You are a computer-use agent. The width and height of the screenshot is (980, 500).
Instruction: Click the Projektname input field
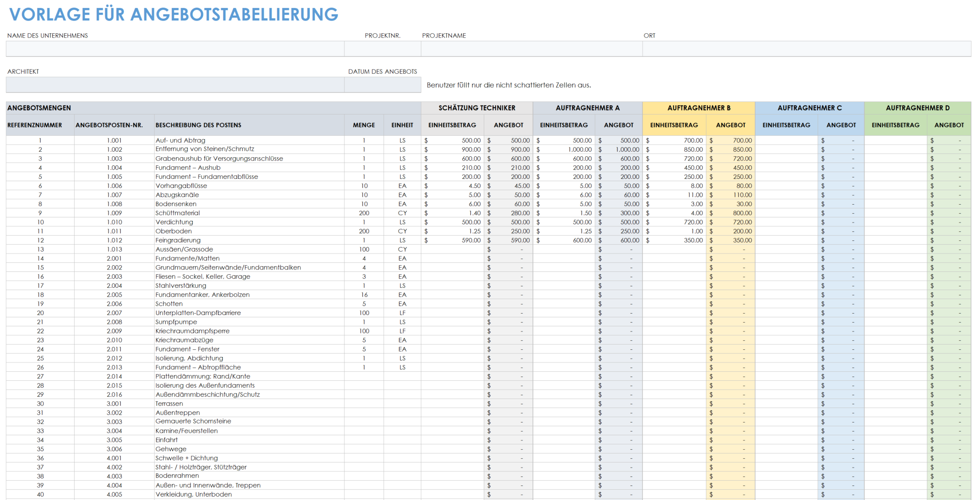pos(532,49)
